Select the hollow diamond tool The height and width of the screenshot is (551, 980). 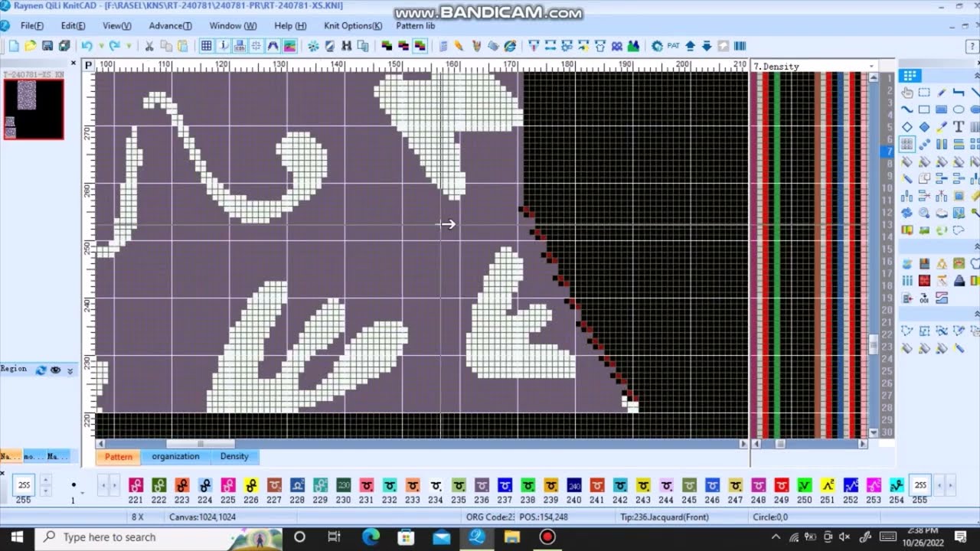(907, 127)
